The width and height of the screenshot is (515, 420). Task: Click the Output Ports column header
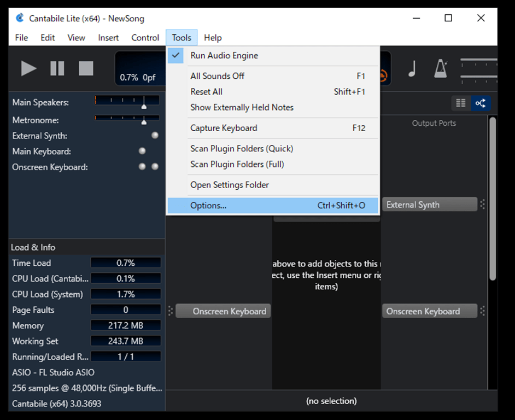(x=434, y=123)
